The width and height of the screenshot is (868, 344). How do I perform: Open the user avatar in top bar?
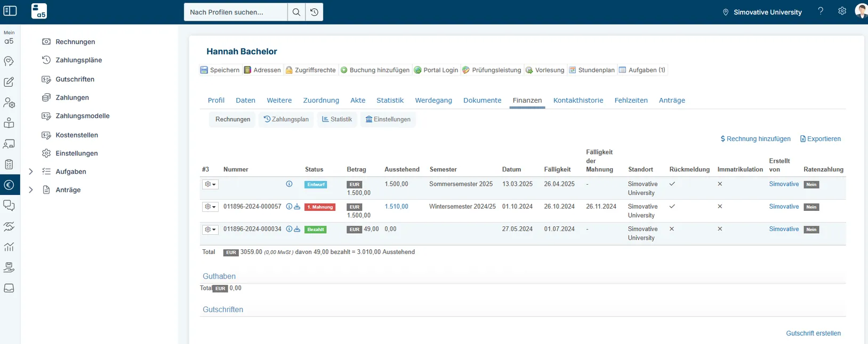coord(862,11)
